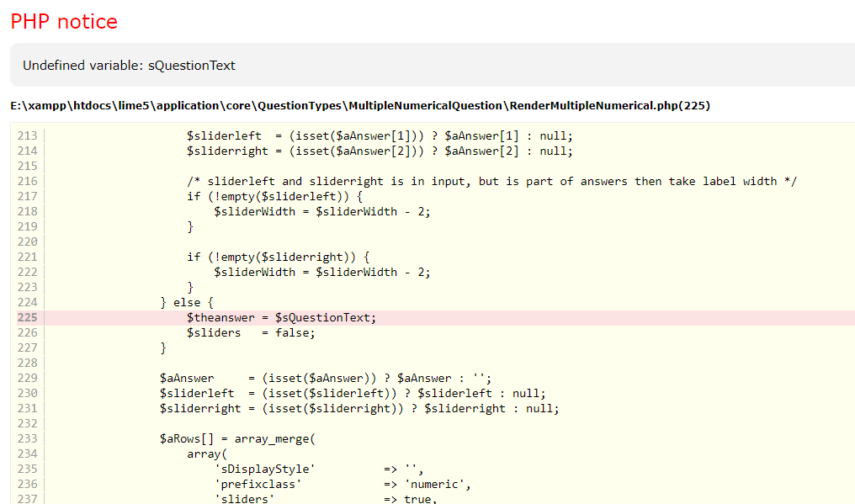Click line number 213 in the gutter
855x504 pixels.
pos(27,135)
